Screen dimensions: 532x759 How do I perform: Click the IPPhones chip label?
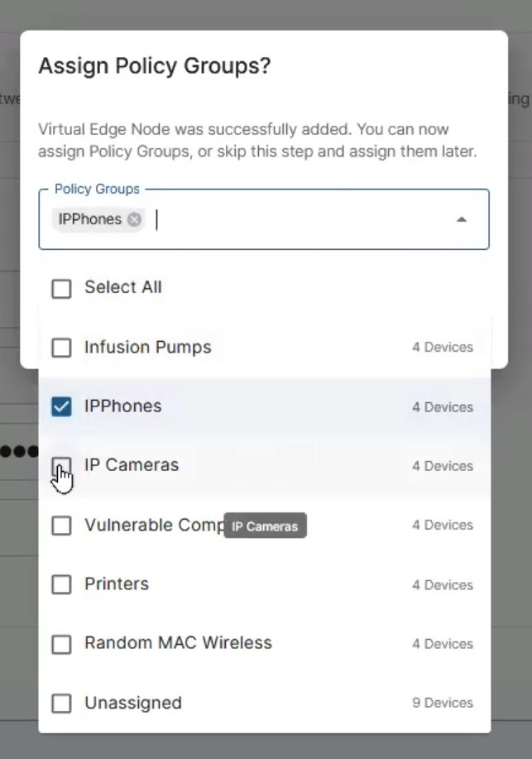click(90, 219)
